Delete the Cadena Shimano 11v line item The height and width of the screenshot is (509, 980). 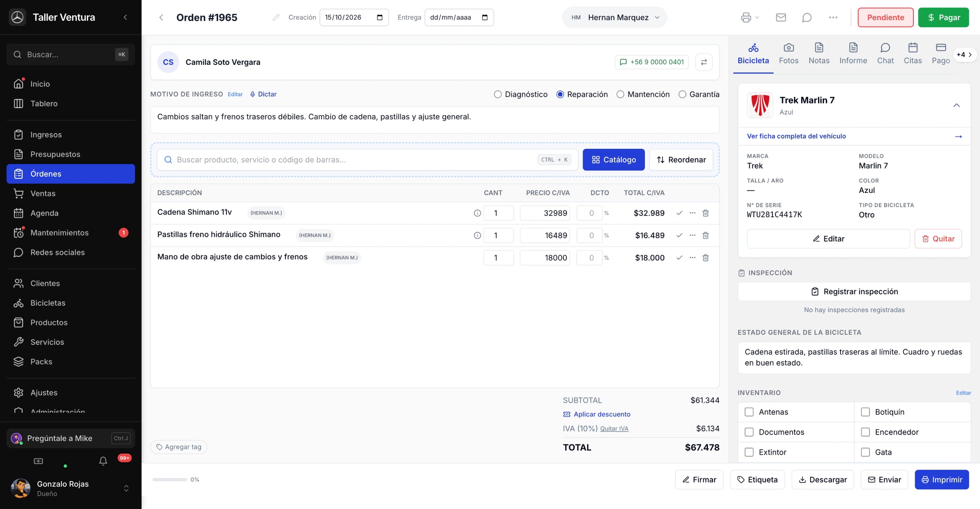pyautogui.click(x=705, y=213)
